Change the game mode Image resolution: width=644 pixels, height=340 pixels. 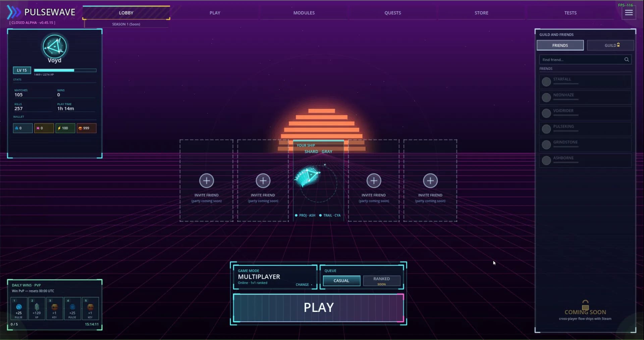(x=304, y=285)
